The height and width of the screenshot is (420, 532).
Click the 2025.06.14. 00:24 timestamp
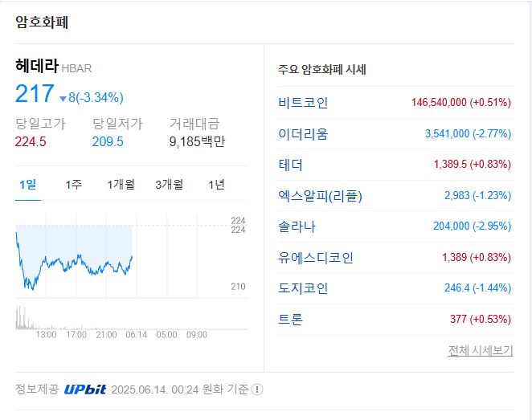[x=155, y=389]
